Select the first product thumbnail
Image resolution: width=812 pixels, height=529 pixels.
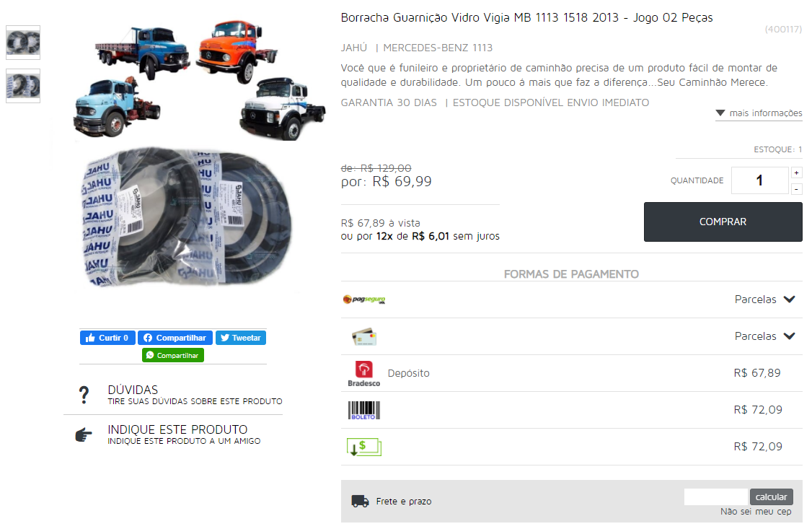pos(23,43)
